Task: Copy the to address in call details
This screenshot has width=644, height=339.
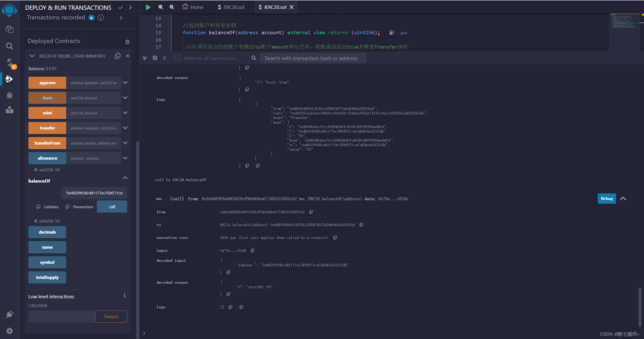Action: click(x=361, y=225)
